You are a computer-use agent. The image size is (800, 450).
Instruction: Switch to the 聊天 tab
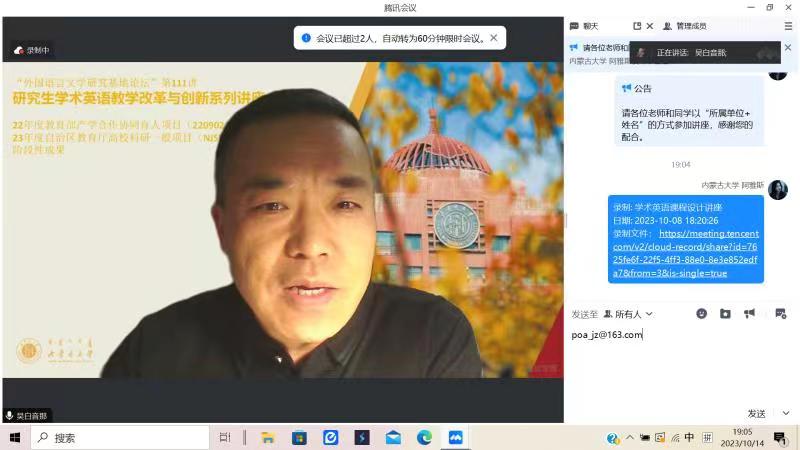click(590, 25)
